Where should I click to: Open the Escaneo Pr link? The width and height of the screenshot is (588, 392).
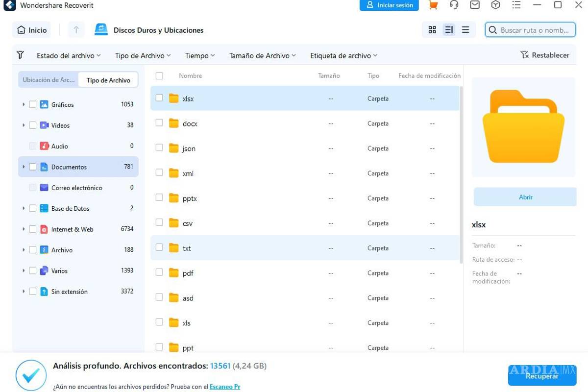pyautogui.click(x=224, y=386)
